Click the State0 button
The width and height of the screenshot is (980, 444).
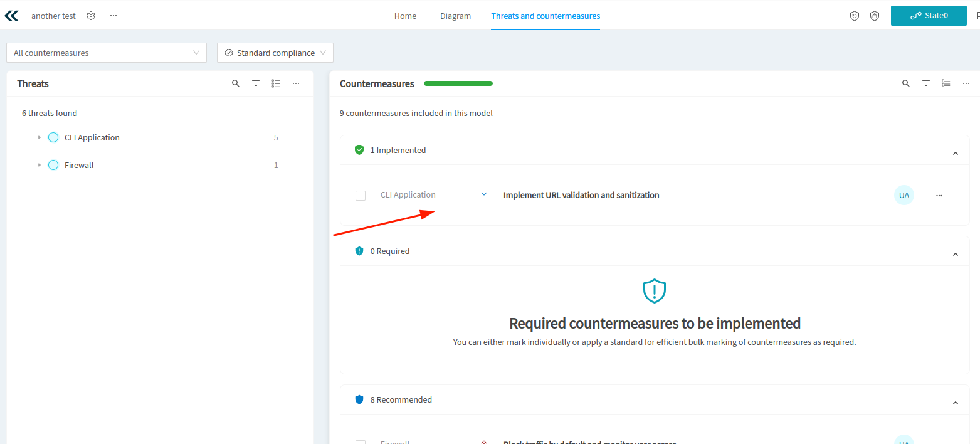click(929, 16)
